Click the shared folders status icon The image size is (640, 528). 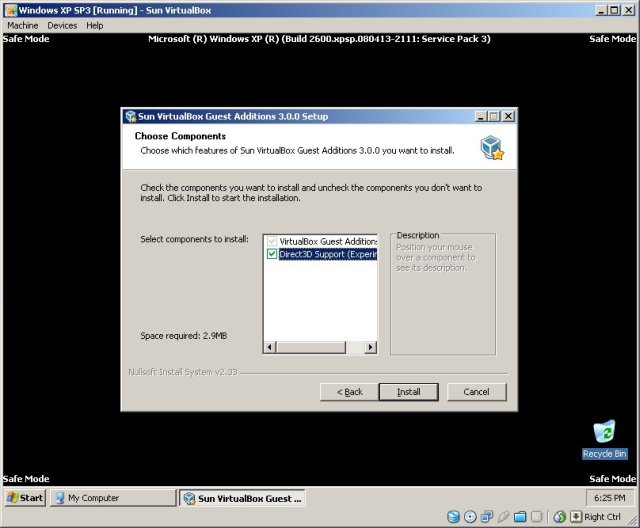520,517
